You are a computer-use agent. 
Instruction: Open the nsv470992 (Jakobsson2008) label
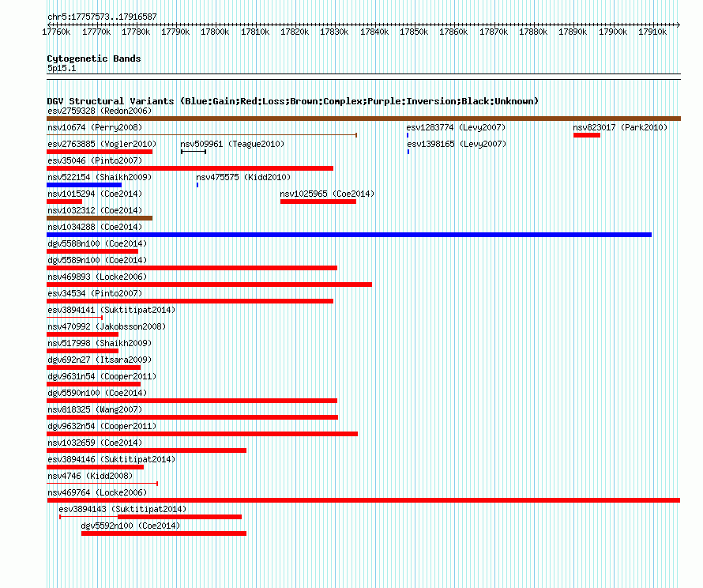coord(107,326)
